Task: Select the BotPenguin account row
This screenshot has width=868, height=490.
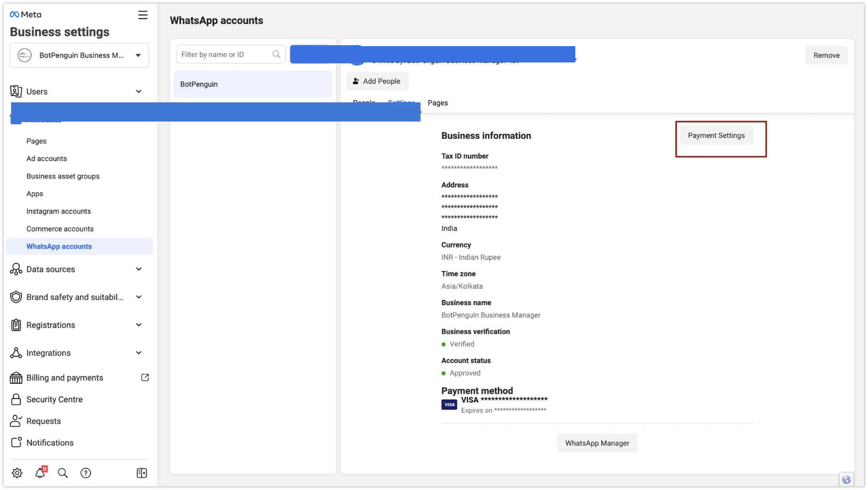Action: (x=253, y=84)
